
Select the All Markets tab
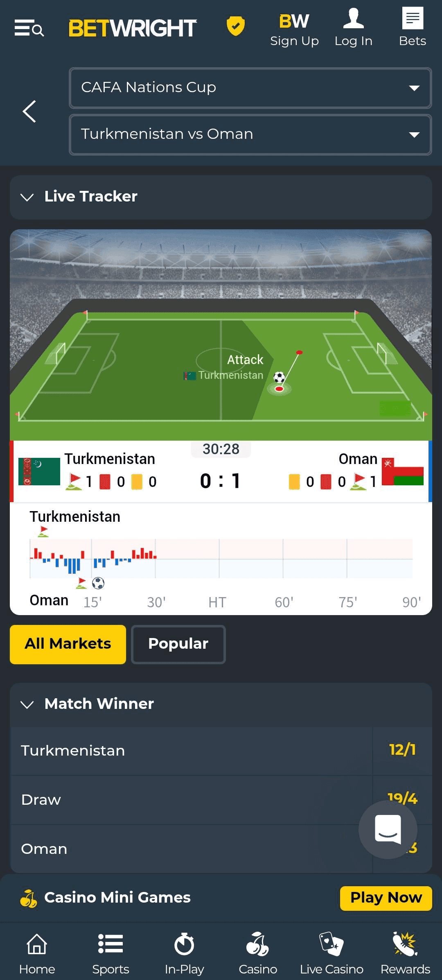tap(67, 644)
